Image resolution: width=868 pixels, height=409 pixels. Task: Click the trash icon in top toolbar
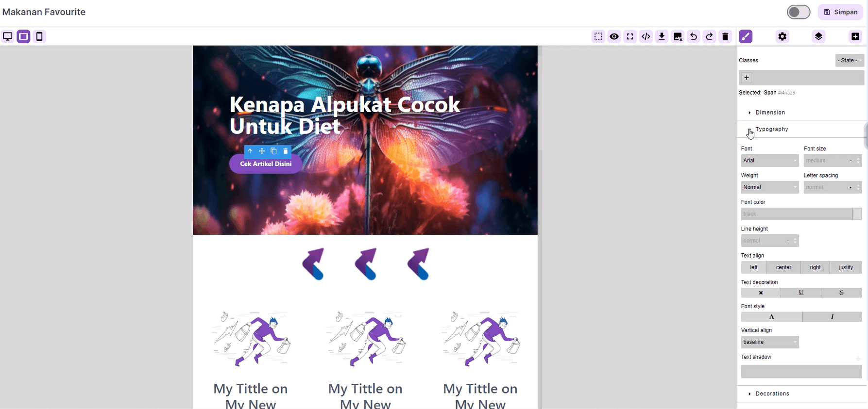click(x=725, y=36)
